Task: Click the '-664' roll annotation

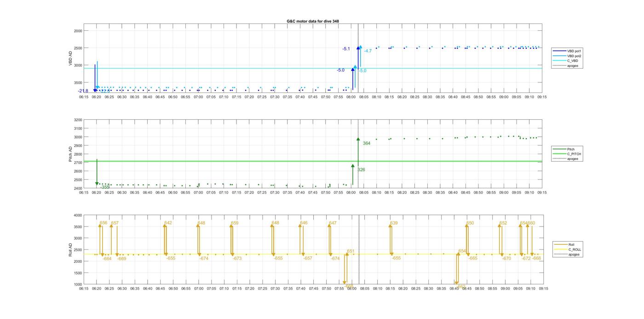Action: (107, 259)
